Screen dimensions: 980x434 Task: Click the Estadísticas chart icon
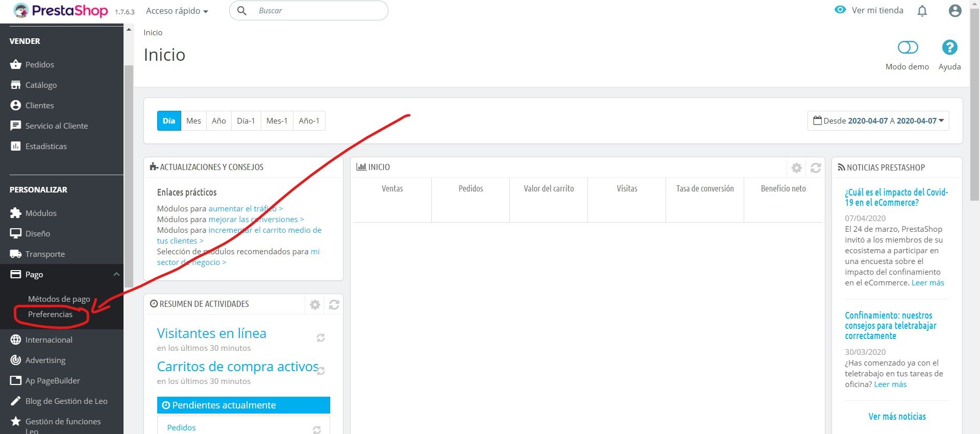click(x=16, y=146)
